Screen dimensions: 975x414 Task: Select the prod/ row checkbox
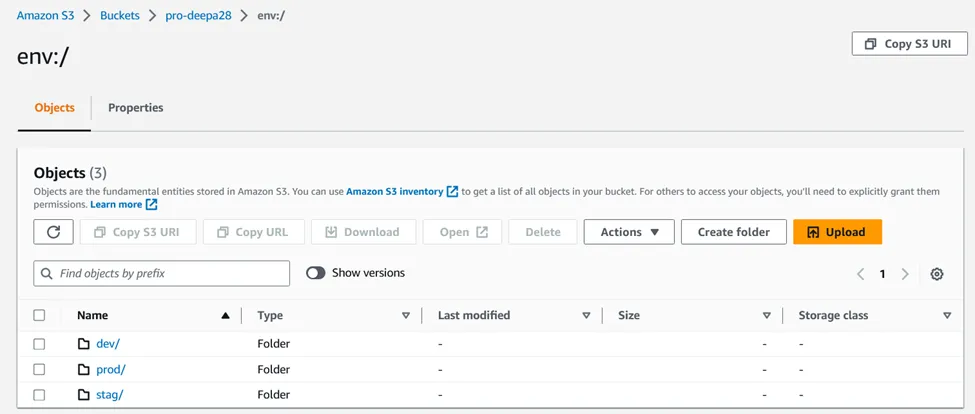[x=39, y=370]
